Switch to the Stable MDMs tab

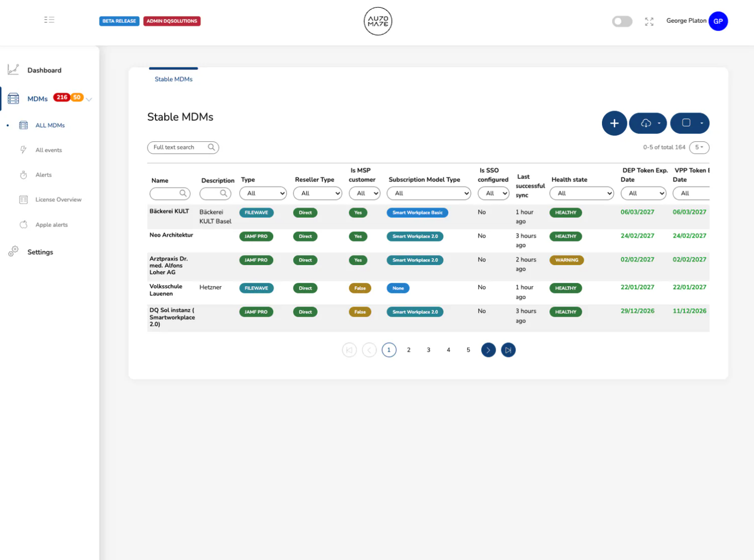(x=173, y=79)
